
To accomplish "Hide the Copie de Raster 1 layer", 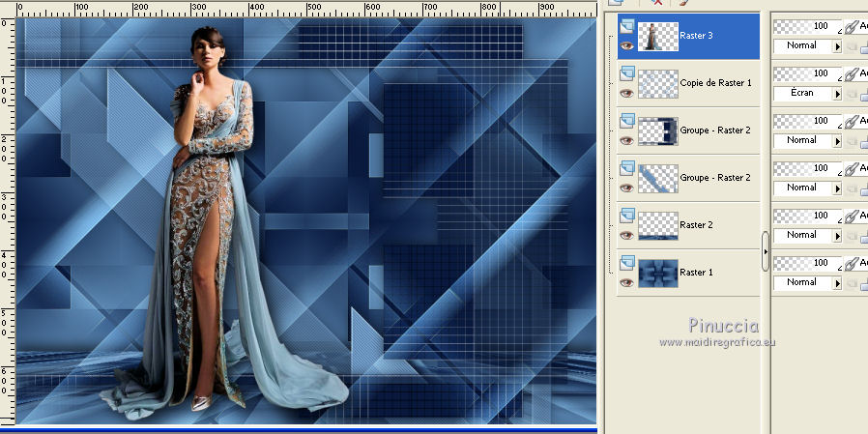I will tap(626, 94).
